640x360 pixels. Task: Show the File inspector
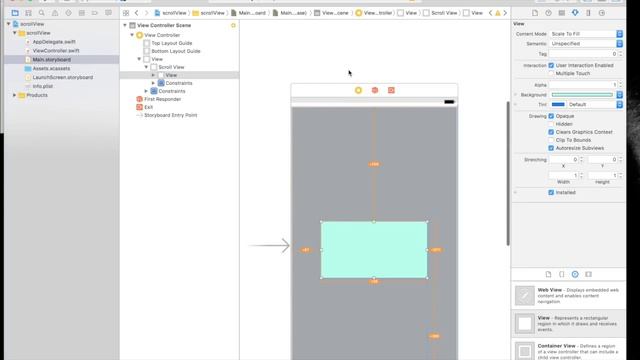[x=535, y=13]
